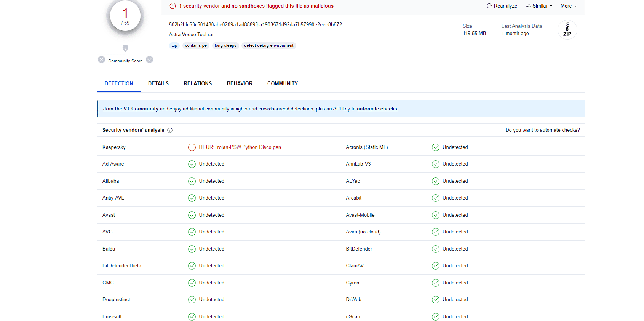This screenshot has height=321, width=644.
Task: Follow the Join the VT Community link
Action: point(131,109)
